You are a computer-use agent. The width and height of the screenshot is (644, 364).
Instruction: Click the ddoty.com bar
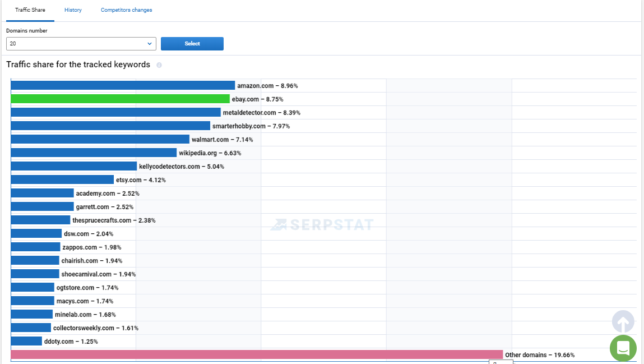(x=26, y=341)
